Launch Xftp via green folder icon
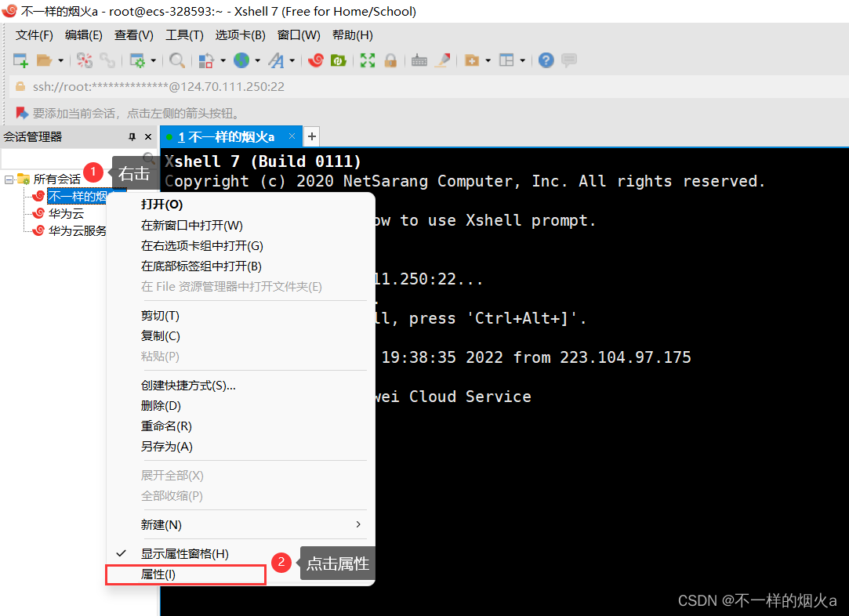This screenshot has width=849, height=616. [339, 60]
